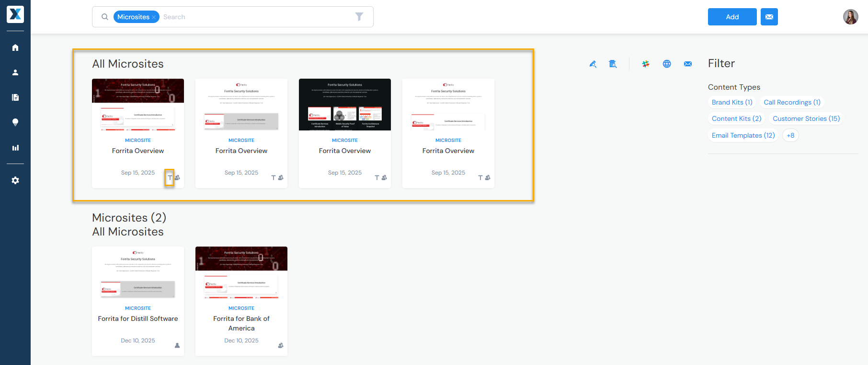Click person icon on Distill Software card
The image size is (868, 365).
177,345
